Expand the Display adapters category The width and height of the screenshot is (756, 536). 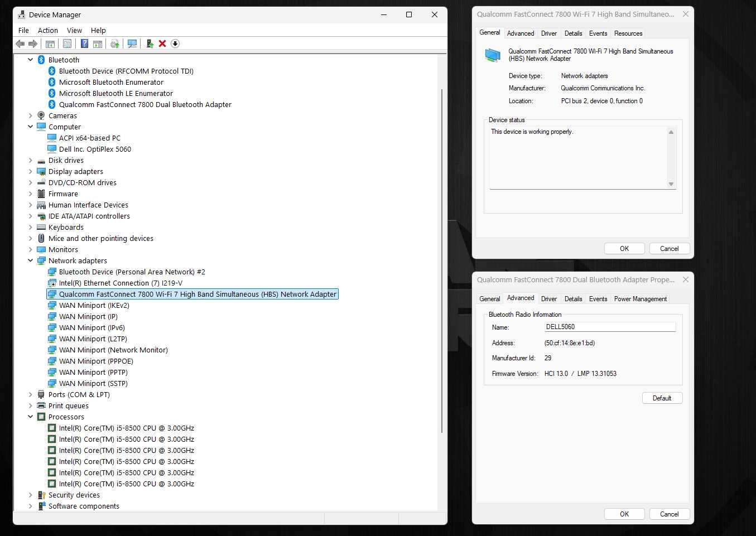click(x=31, y=171)
